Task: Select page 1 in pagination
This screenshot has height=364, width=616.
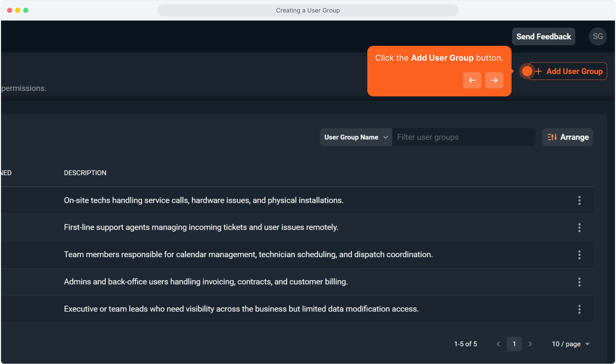Action: pos(514,344)
